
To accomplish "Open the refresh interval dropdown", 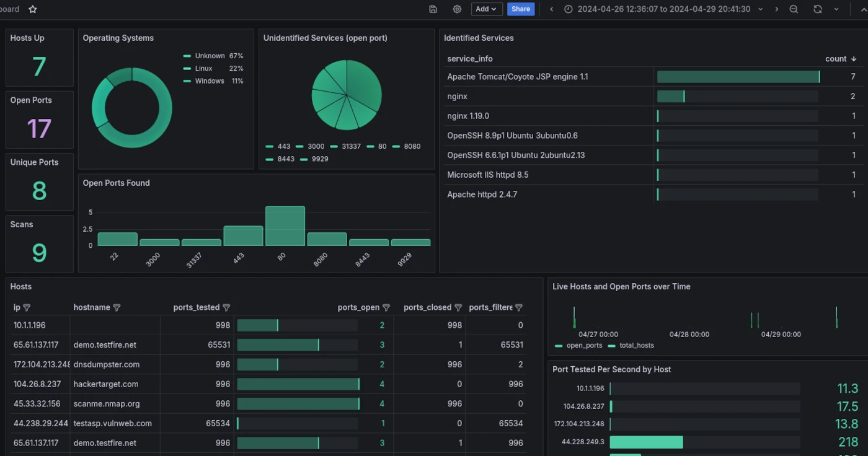I will 836,9.
